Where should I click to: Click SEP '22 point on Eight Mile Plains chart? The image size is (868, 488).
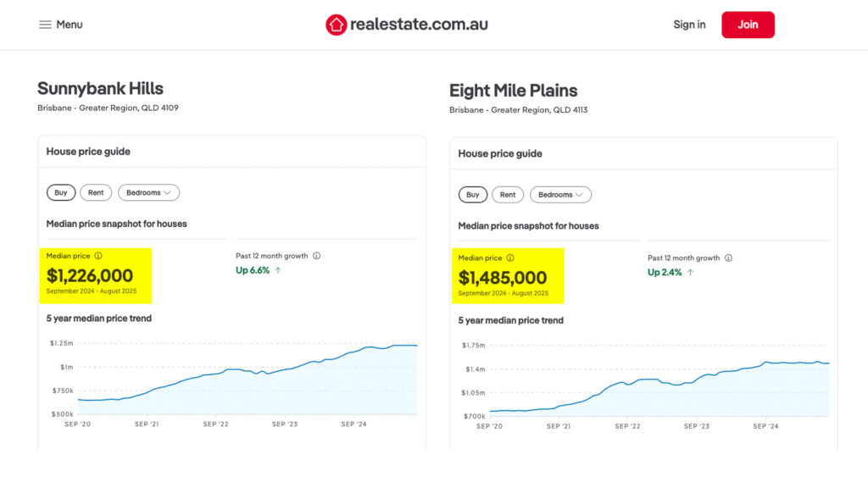click(x=627, y=382)
